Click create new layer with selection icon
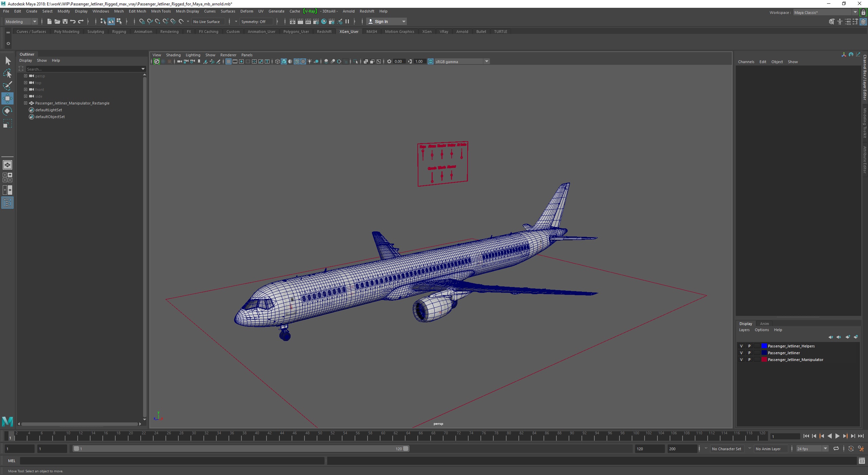 click(856, 337)
